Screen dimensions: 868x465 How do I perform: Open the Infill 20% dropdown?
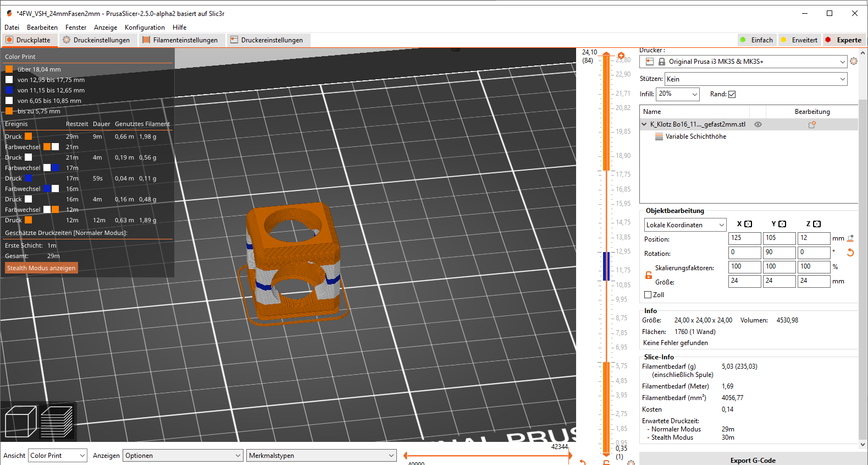coord(678,94)
